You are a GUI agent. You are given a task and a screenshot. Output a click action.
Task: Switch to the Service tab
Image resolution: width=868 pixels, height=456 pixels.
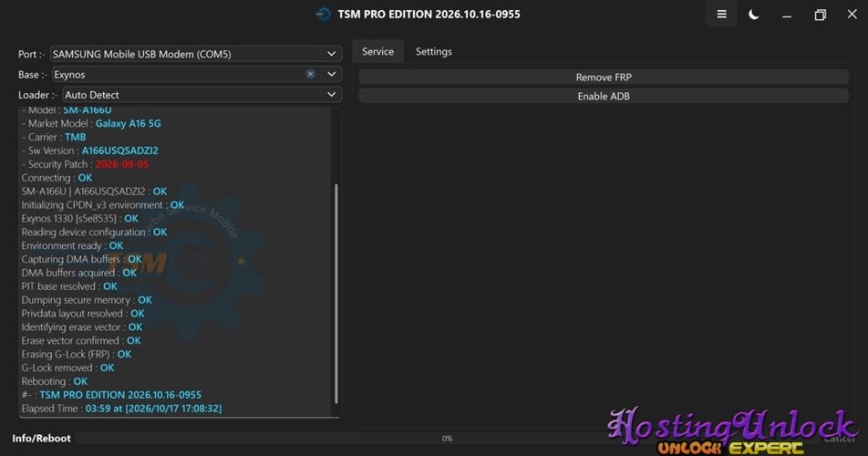point(377,51)
